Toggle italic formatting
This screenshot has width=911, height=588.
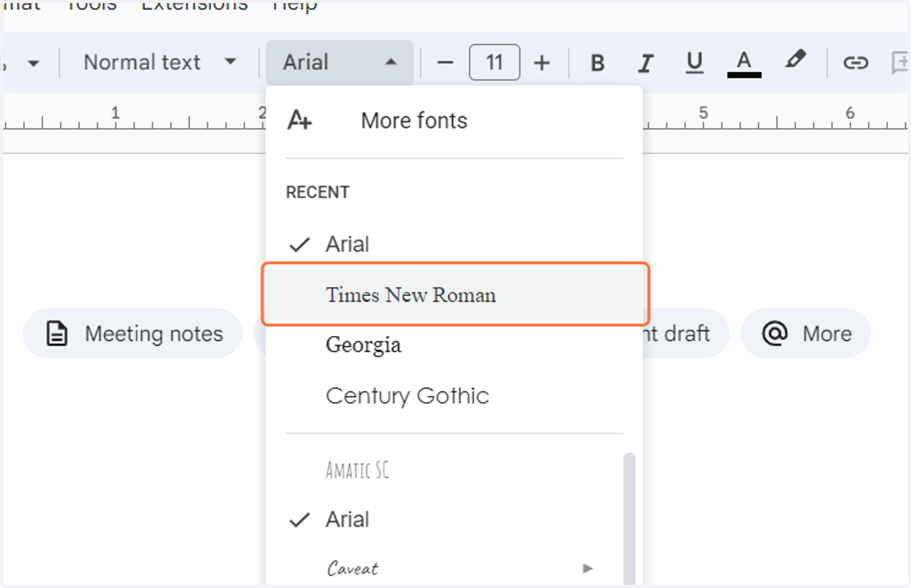coord(645,63)
